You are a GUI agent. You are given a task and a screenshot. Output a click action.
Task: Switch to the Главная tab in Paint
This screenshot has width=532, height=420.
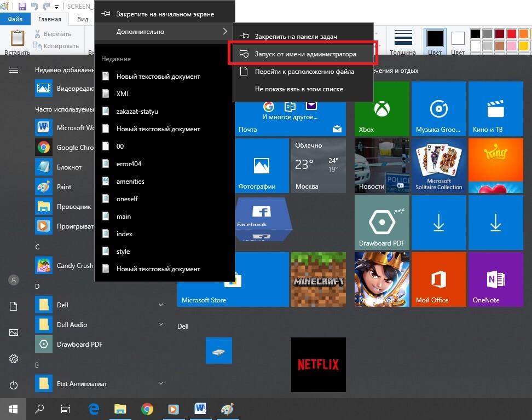point(50,19)
